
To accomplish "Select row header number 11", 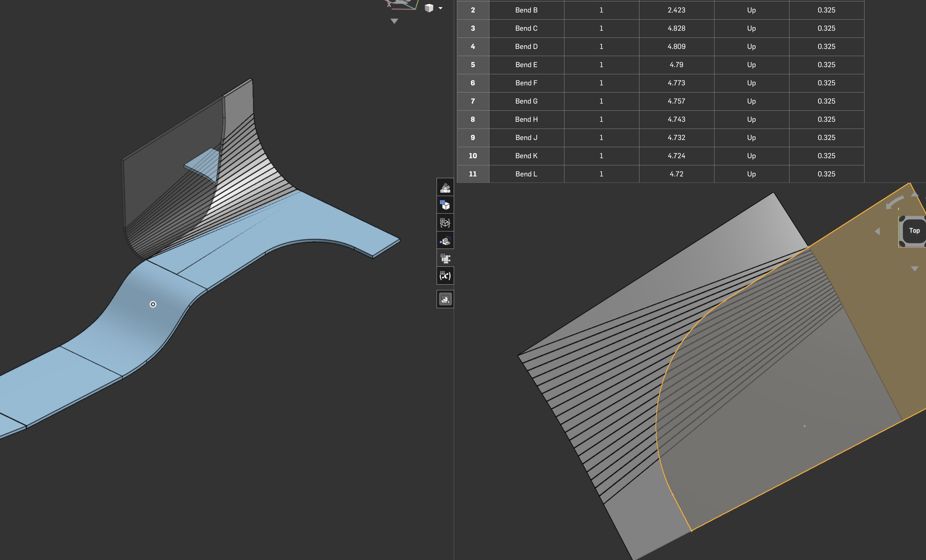I will pos(473,174).
